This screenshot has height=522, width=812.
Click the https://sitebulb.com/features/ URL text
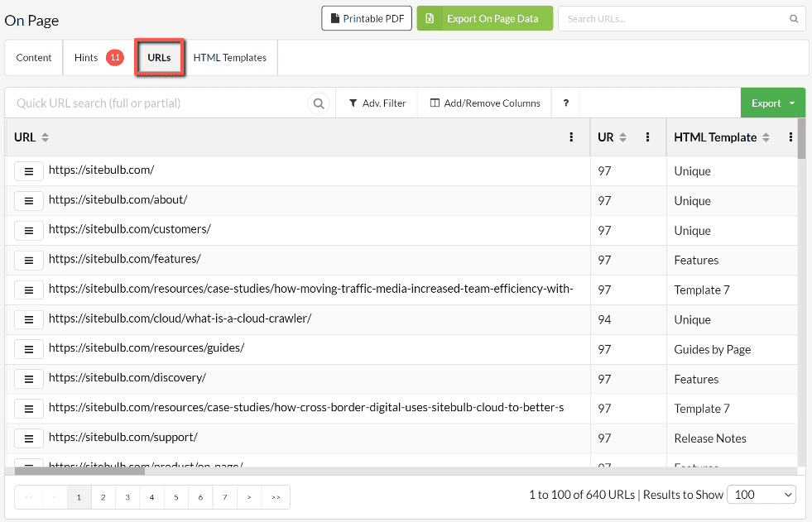tap(125, 259)
